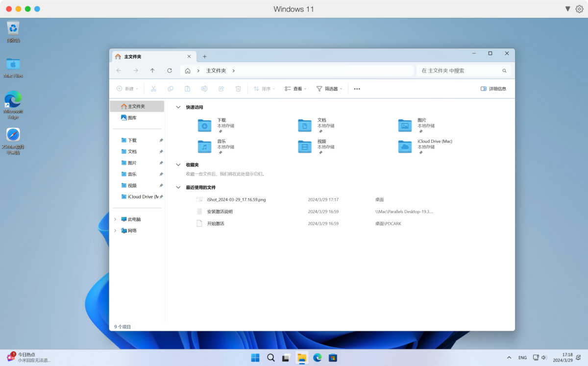Select 主文件夹 in navigation pane
Viewport: 588px width, 366px height.
click(x=137, y=106)
